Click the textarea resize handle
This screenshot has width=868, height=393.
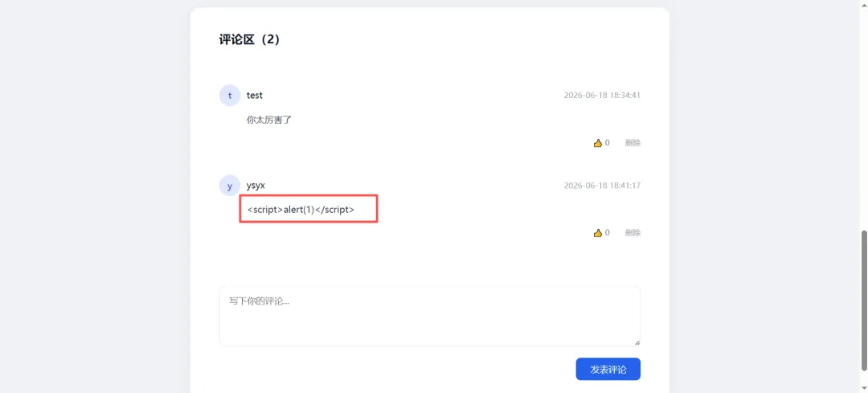(x=637, y=342)
